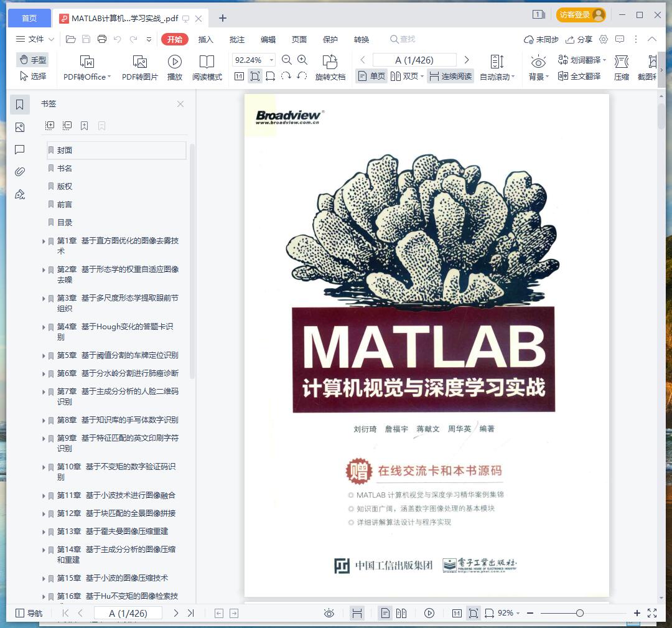672x628 pixels.
Task: Rotate page counterclockwise icon
Action: (302, 77)
